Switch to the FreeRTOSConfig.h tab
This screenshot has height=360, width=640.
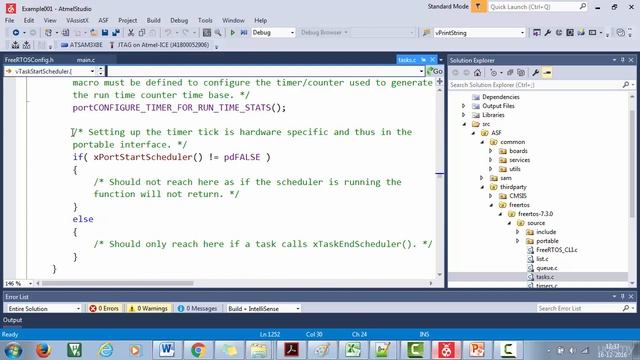click(29, 60)
